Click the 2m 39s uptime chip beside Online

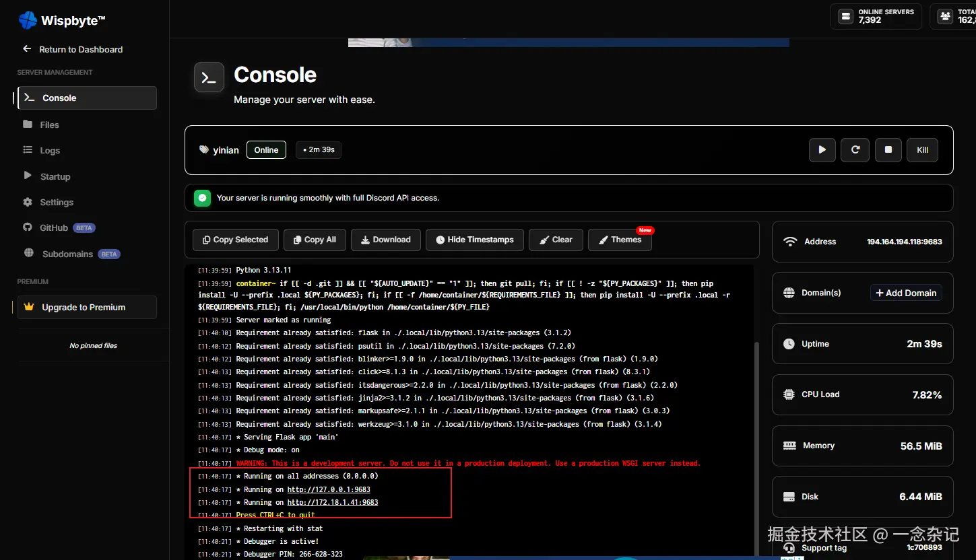pyautogui.click(x=319, y=150)
